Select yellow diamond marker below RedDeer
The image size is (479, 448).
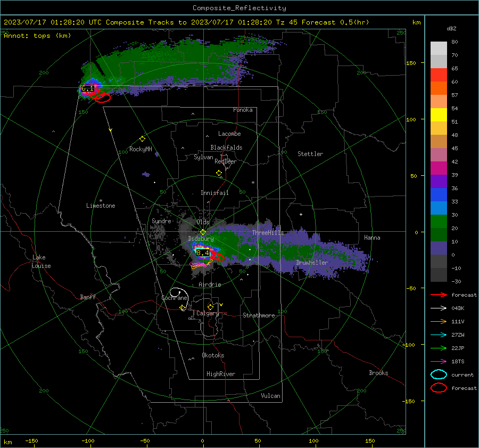219,173
